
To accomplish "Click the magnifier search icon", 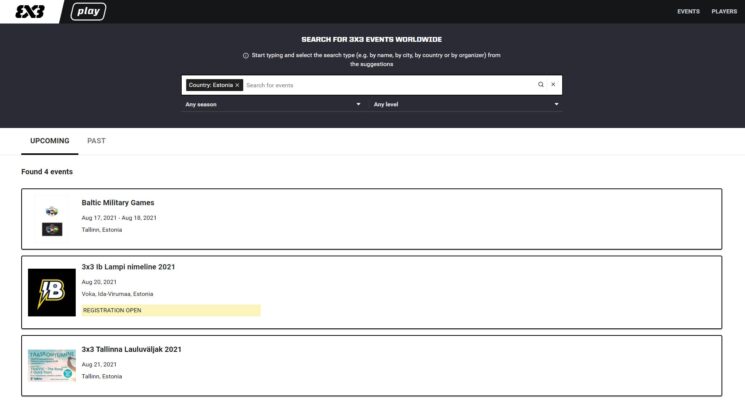I will click(x=541, y=85).
